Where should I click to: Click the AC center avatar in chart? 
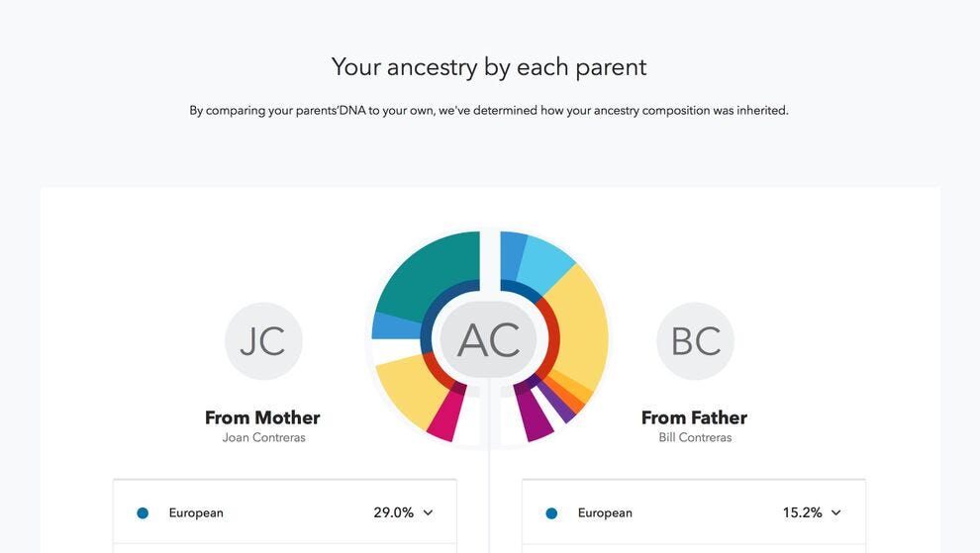click(x=488, y=340)
